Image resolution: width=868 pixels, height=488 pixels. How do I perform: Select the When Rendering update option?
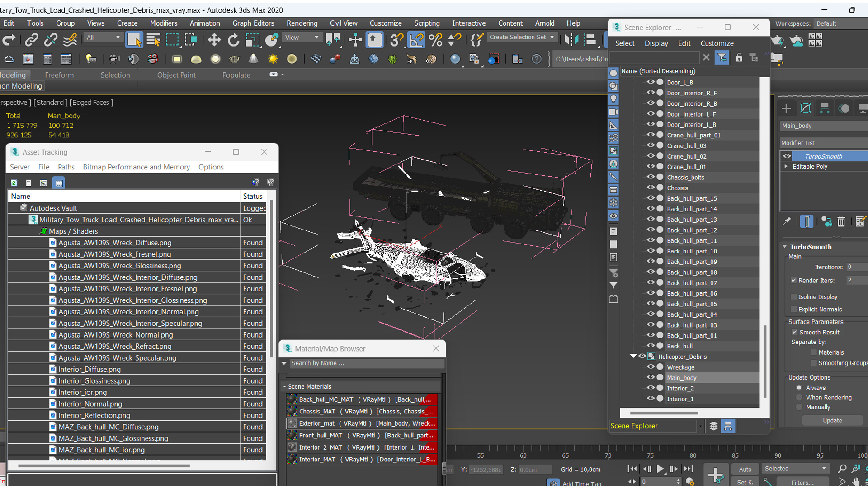click(x=799, y=398)
